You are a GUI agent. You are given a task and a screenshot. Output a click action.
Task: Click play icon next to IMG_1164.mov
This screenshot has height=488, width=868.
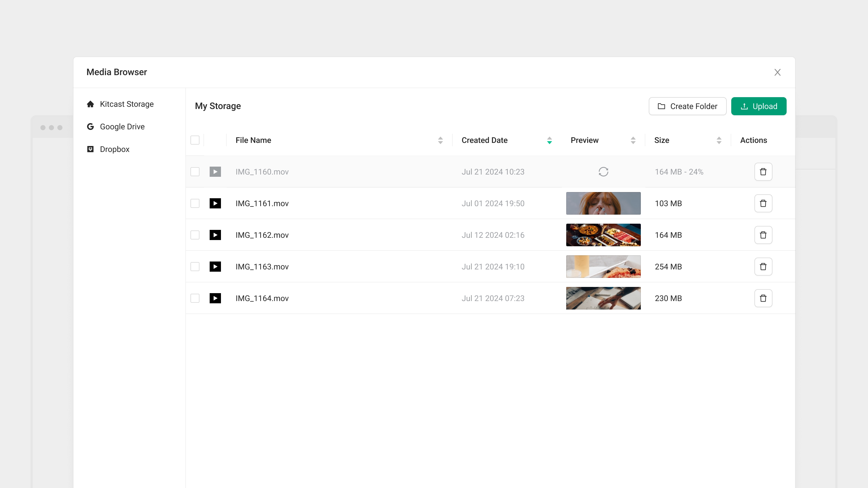(215, 298)
